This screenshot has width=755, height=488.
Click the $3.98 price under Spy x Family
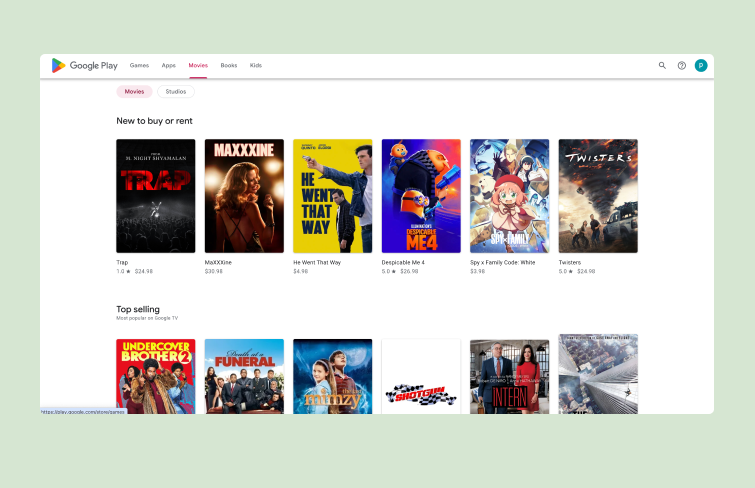coord(478,272)
